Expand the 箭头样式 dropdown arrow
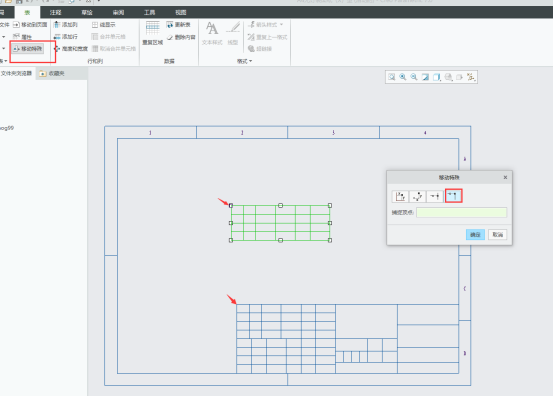554x396 pixels. click(x=282, y=25)
